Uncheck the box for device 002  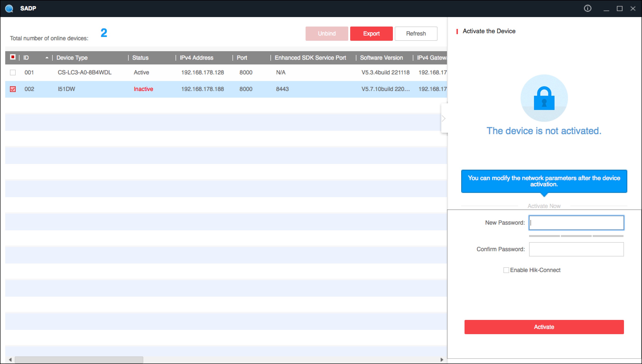pos(13,89)
